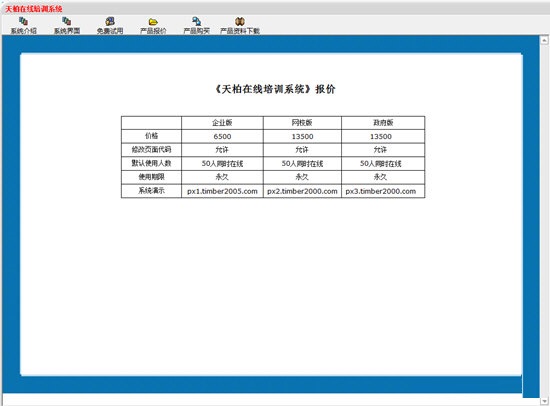
Task: Open the px1.timber2005.com demo link
Action: (x=222, y=191)
